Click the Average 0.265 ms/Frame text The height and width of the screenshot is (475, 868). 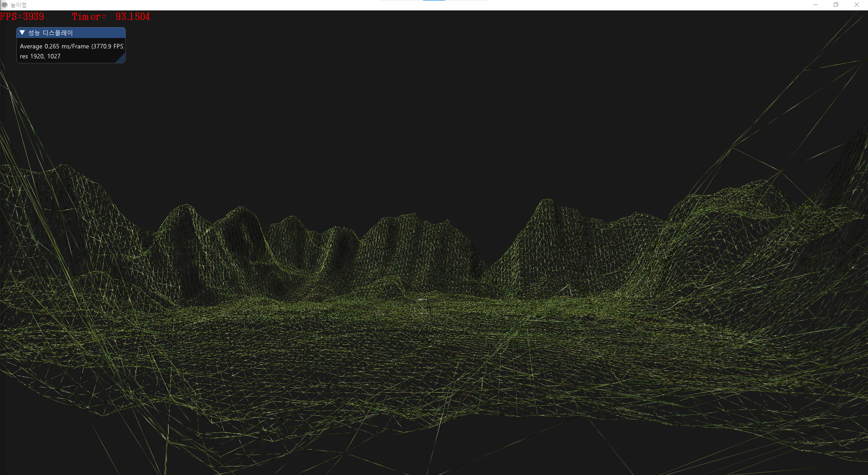(71, 46)
